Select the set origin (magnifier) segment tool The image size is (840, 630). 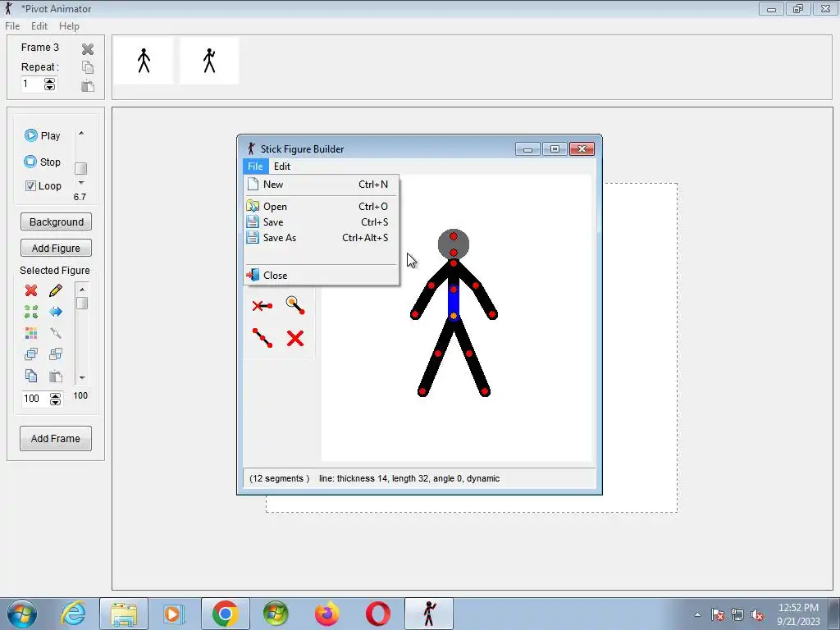[x=295, y=305]
